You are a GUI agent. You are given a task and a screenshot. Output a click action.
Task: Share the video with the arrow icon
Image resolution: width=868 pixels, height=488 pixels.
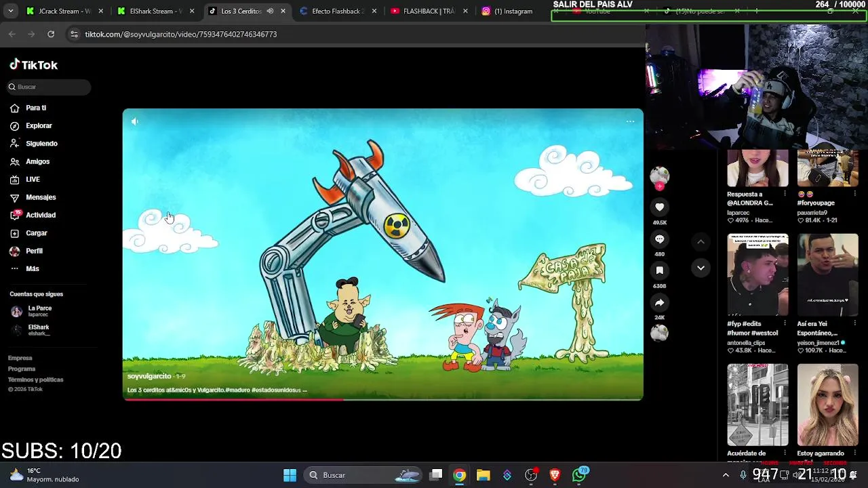[x=659, y=302]
